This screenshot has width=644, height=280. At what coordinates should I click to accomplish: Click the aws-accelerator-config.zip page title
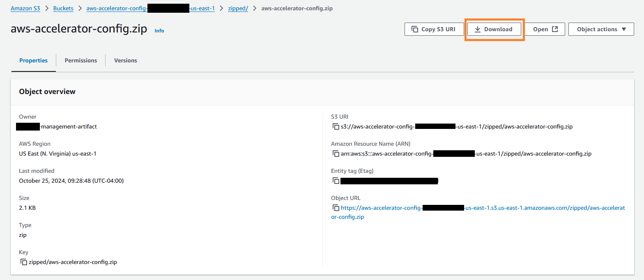(79, 29)
